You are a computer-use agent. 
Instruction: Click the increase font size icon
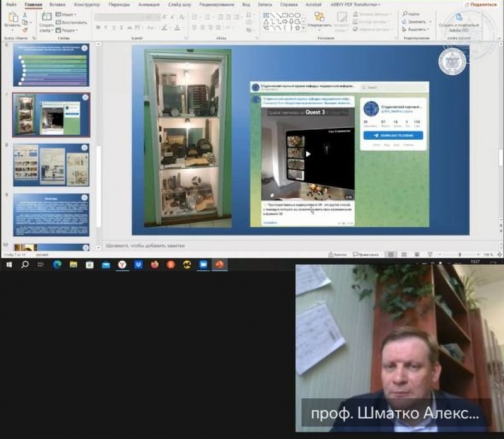[x=164, y=17]
